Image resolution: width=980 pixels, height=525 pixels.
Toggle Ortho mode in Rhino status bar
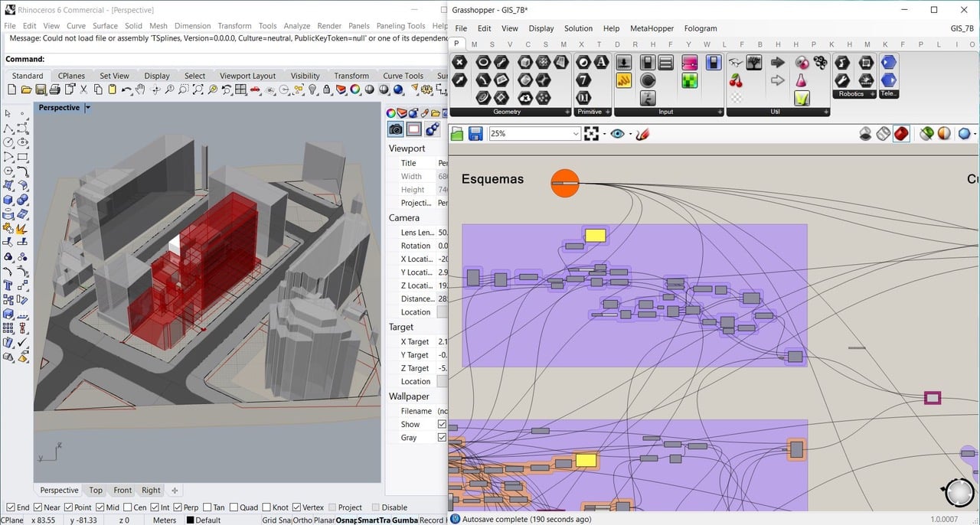tap(302, 520)
